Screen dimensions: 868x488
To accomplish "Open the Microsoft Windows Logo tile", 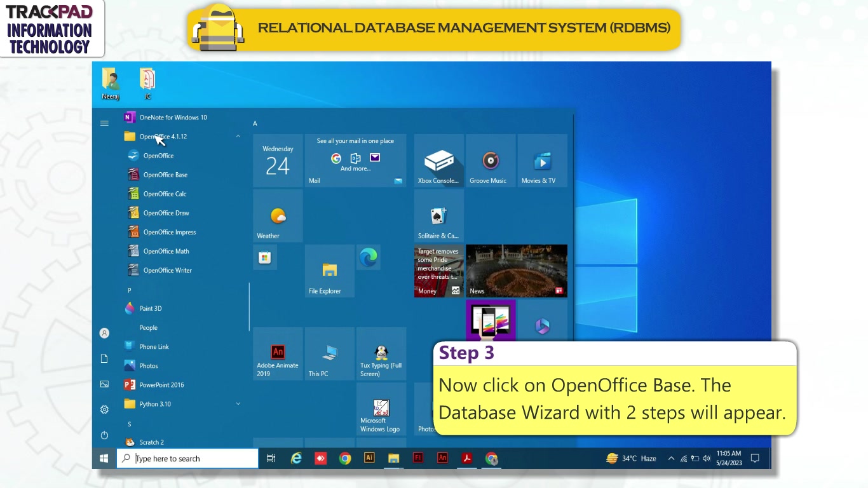I will [x=381, y=409].
